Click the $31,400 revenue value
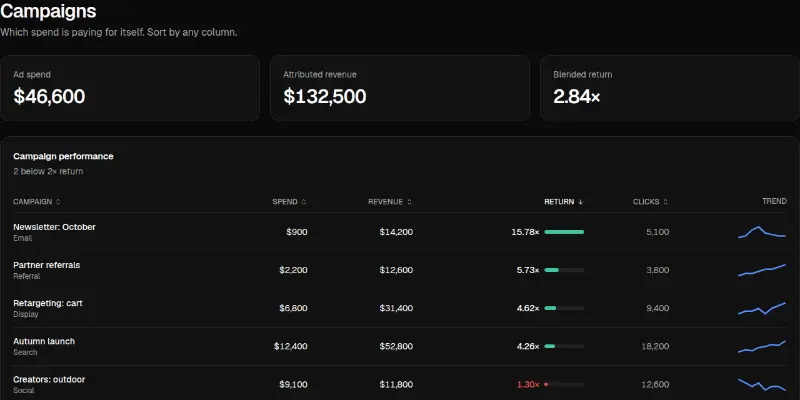Screen dimensions: 800x400 coord(396,308)
